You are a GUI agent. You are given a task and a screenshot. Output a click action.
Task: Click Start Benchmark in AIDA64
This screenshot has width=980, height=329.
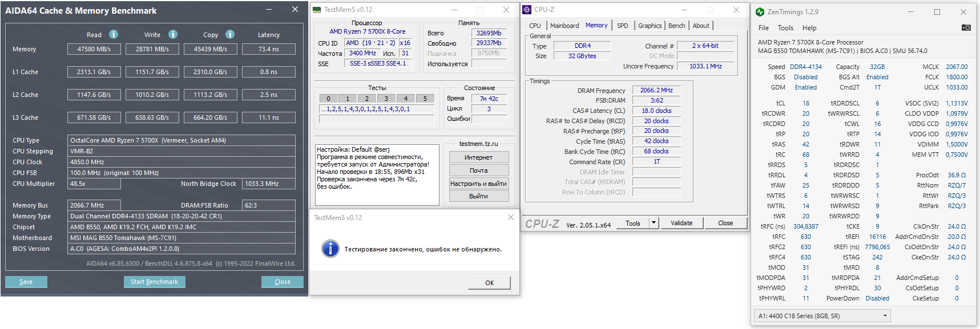[154, 282]
